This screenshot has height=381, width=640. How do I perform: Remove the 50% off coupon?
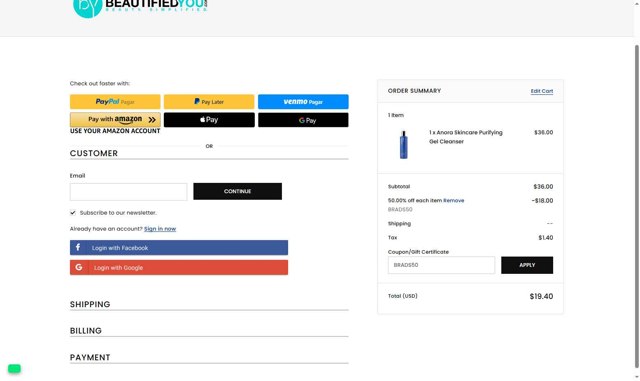(453, 201)
